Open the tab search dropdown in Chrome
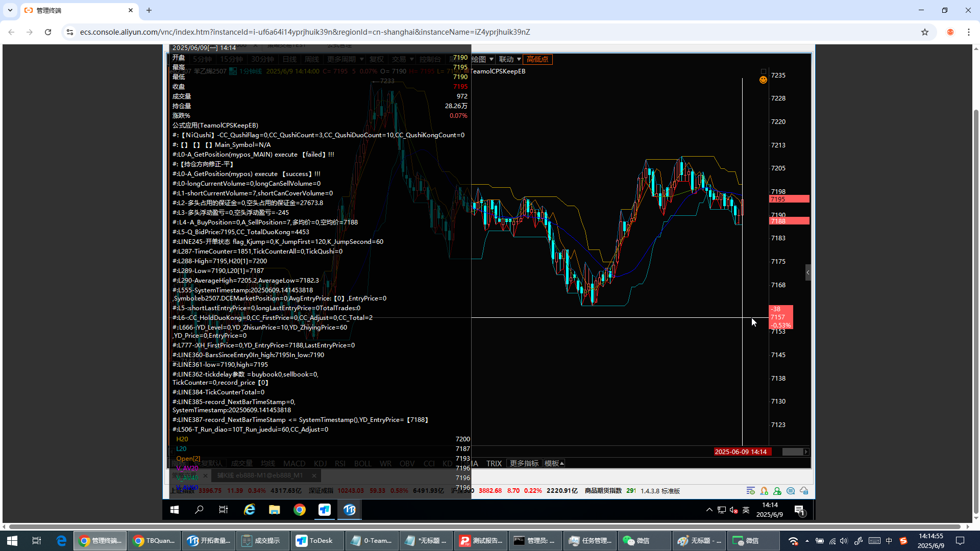The width and height of the screenshot is (980, 551). coord(10,10)
